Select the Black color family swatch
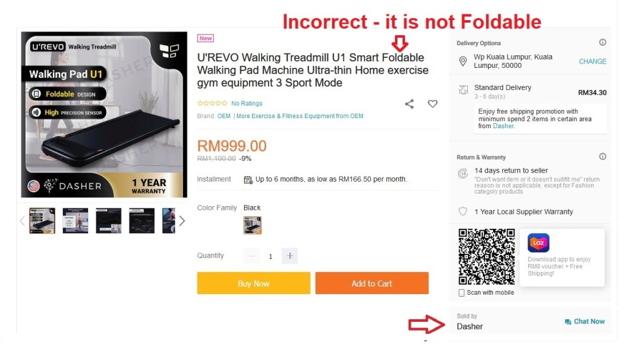The height and width of the screenshot is (362, 644). 252,226
